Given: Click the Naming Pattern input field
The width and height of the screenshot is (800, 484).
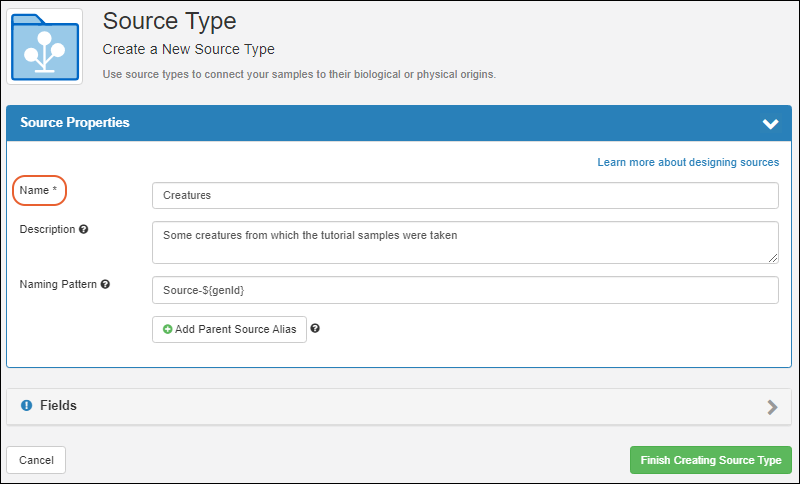Looking at the screenshot, I should (x=465, y=290).
